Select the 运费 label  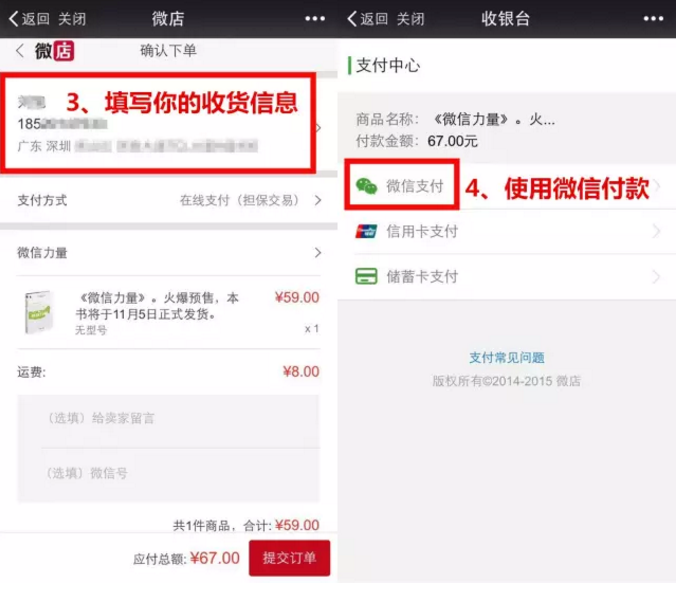(31, 372)
